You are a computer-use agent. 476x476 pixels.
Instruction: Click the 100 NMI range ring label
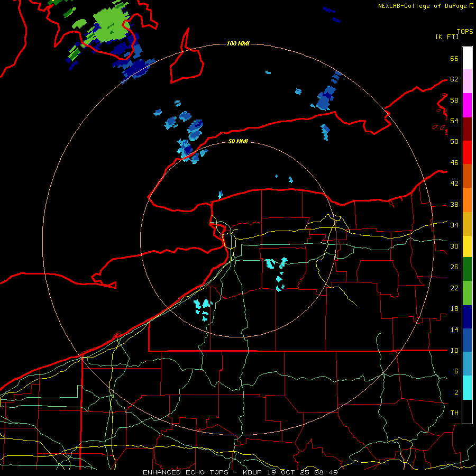pyautogui.click(x=238, y=43)
